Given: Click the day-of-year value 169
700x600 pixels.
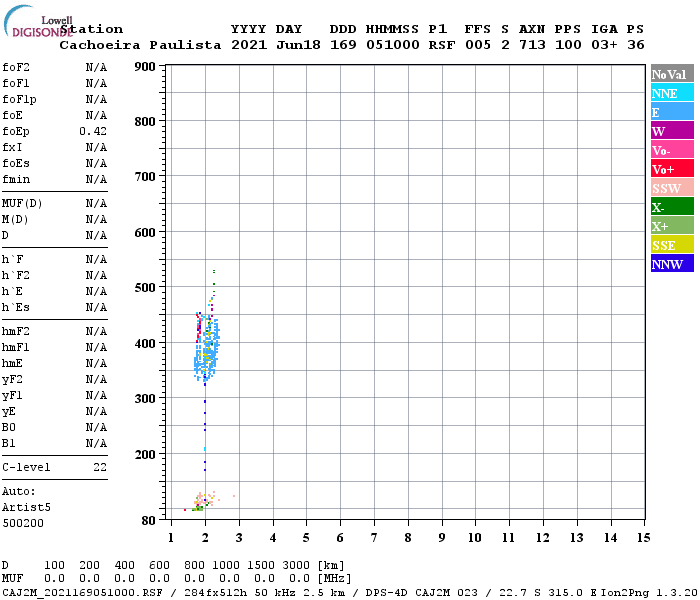Looking at the screenshot, I should (343, 45).
